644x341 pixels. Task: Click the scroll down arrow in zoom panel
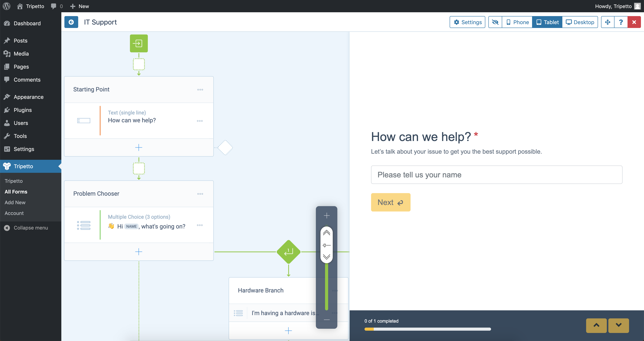(x=327, y=256)
